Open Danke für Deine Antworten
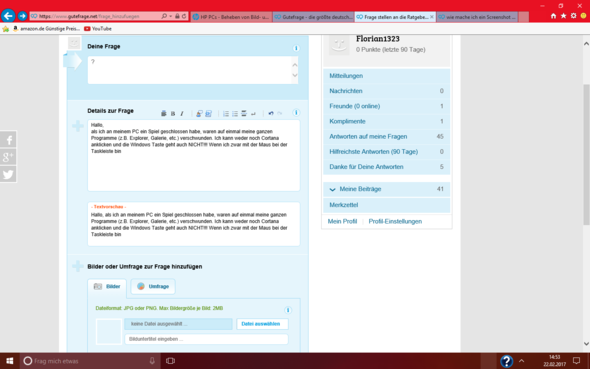Image resolution: width=590 pixels, height=369 pixels. pos(386,167)
